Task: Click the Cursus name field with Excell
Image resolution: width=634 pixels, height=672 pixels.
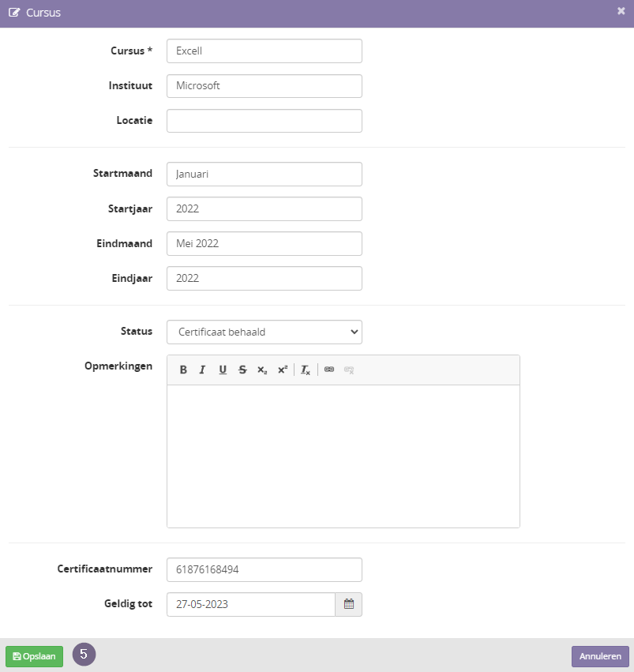Action: coord(264,51)
